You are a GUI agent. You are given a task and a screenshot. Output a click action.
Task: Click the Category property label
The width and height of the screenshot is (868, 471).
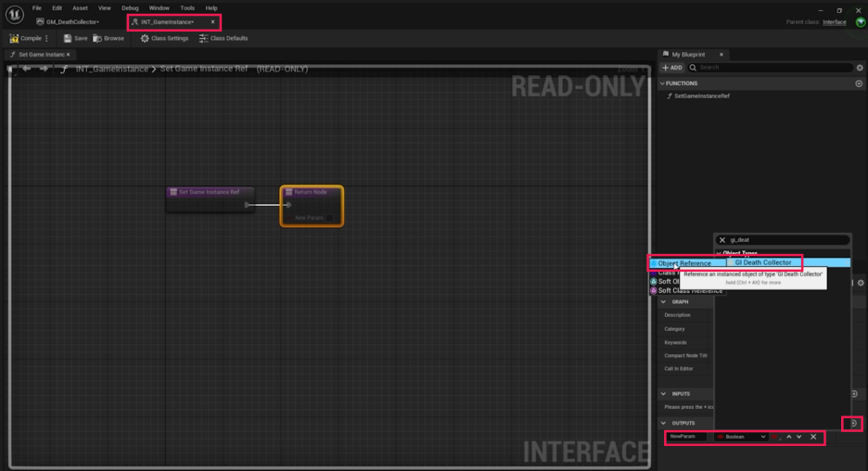tap(674, 329)
